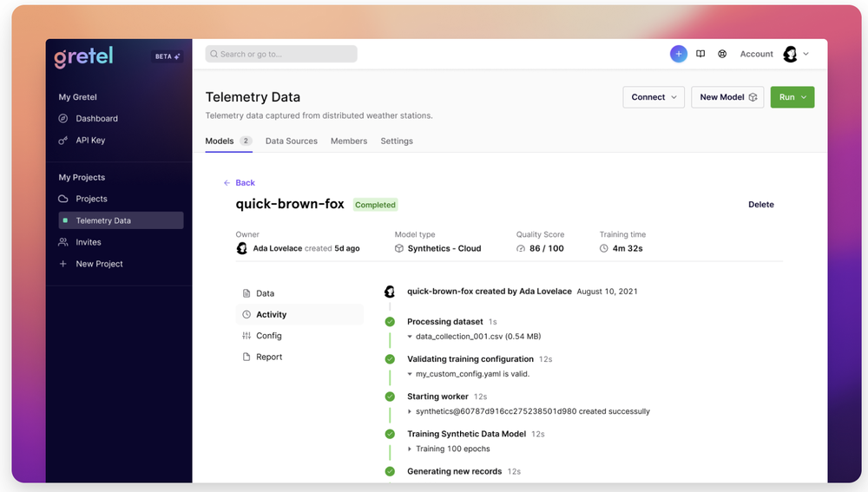Open the Account avatar menu

pyautogui.click(x=795, y=54)
